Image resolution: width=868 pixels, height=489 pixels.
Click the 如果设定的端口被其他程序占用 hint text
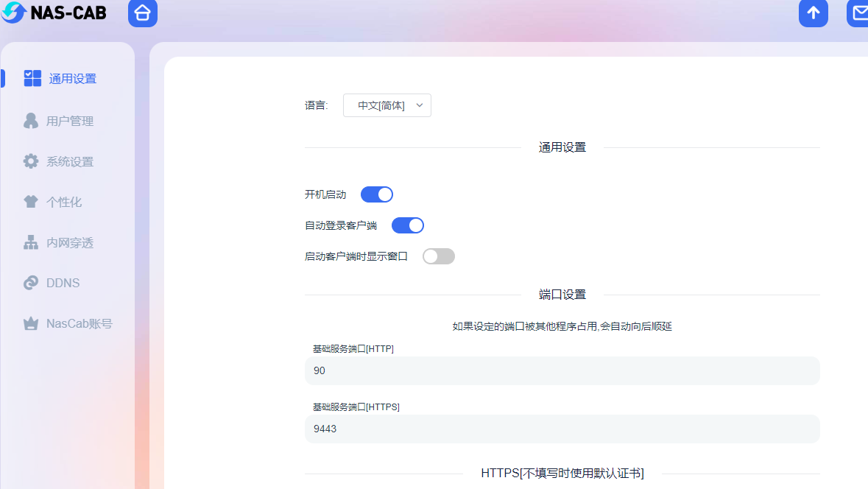[562, 326]
